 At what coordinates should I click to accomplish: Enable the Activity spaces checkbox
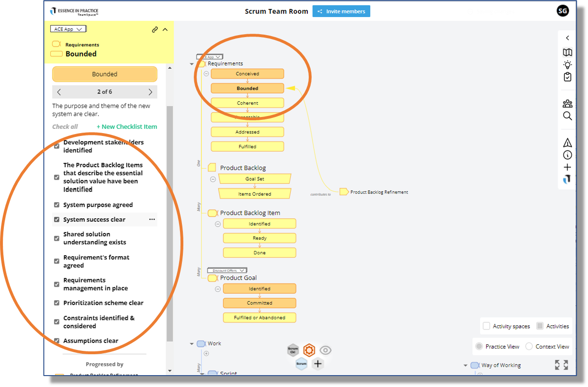(486, 326)
